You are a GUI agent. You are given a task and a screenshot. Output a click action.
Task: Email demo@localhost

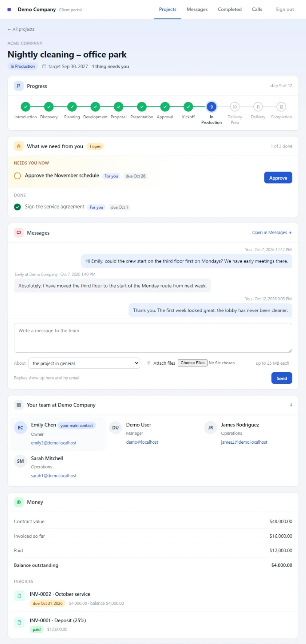click(142, 442)
